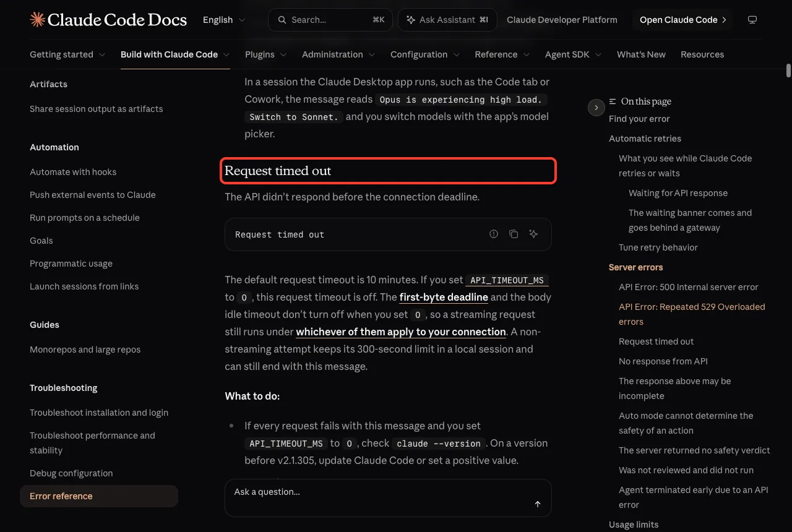Click the On this page list icon
Image resolution: width=792 pixels, height=532 pixels.
613,101
